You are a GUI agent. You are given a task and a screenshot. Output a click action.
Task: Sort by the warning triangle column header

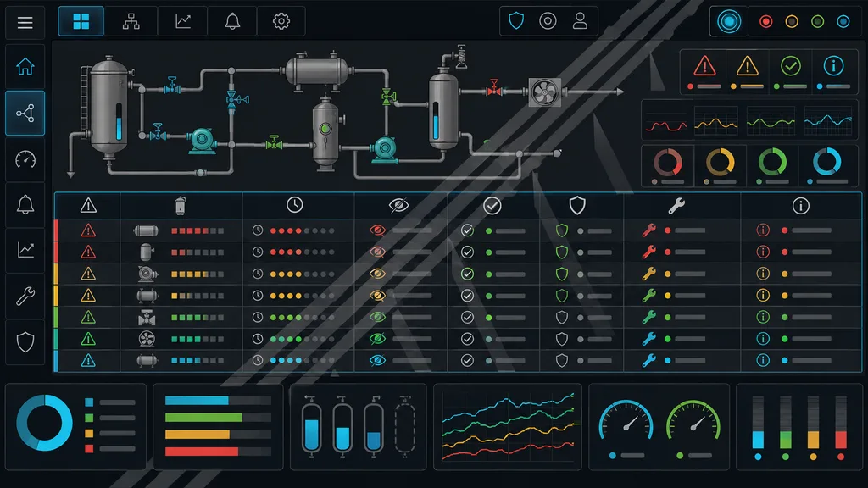tap(88, 206)
